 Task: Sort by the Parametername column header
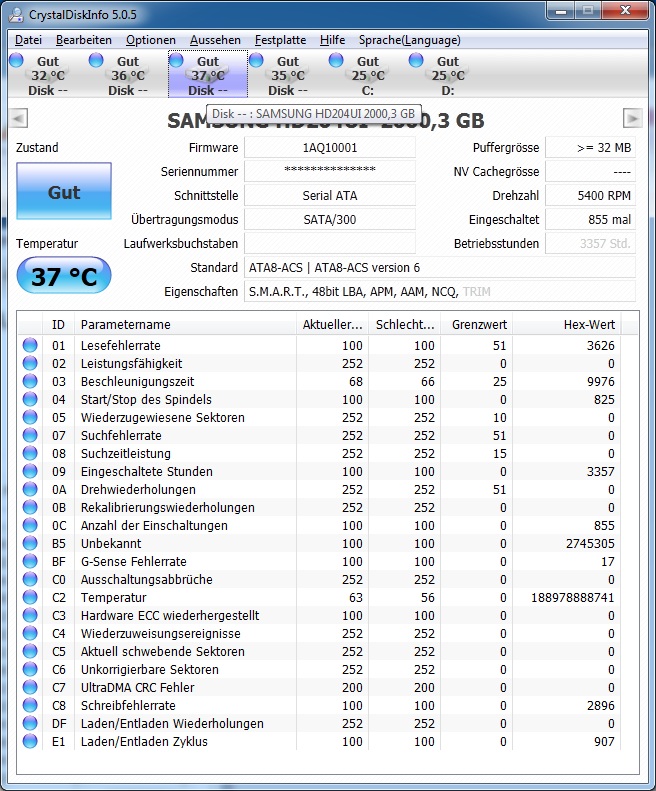[185, 324]
